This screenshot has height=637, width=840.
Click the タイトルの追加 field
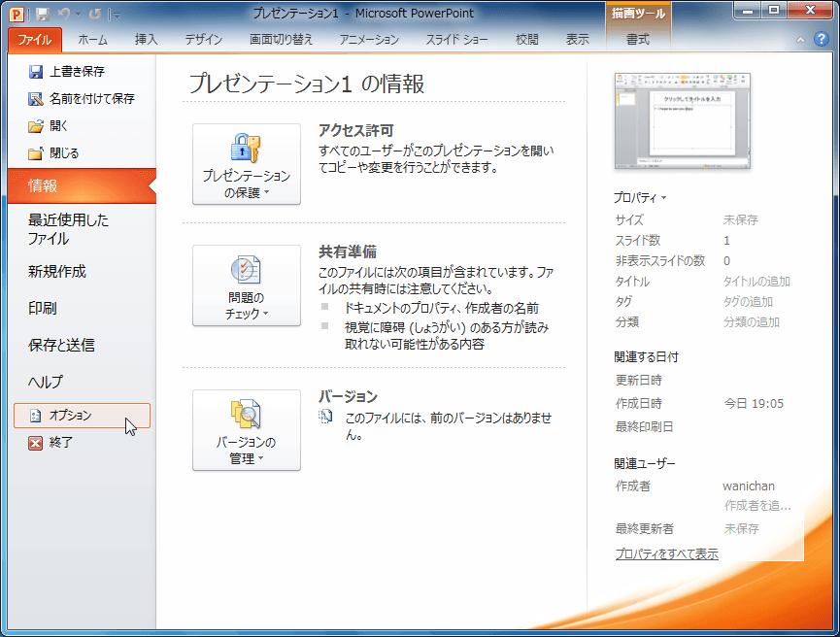[x=756, y=282]
